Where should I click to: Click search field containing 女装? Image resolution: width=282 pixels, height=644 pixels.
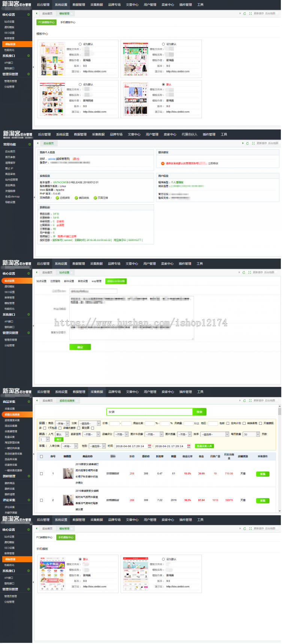[149, 412]
